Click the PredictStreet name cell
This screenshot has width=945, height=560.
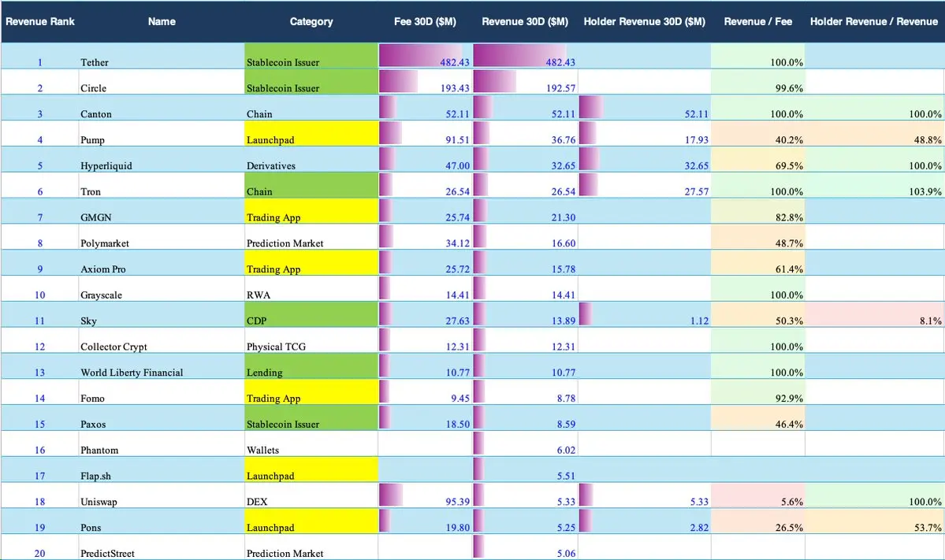click(x=162, y=548)
